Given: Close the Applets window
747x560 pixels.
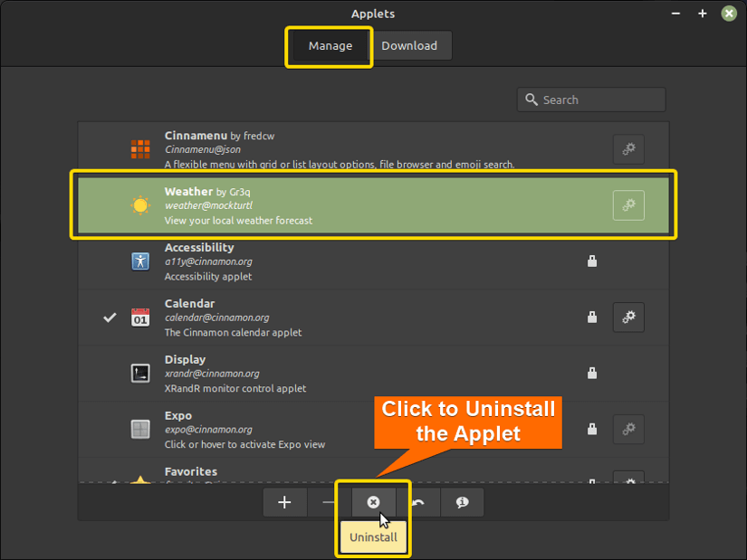Looking at the screenshot, I should pyautogui.click(x=729, y=14).
